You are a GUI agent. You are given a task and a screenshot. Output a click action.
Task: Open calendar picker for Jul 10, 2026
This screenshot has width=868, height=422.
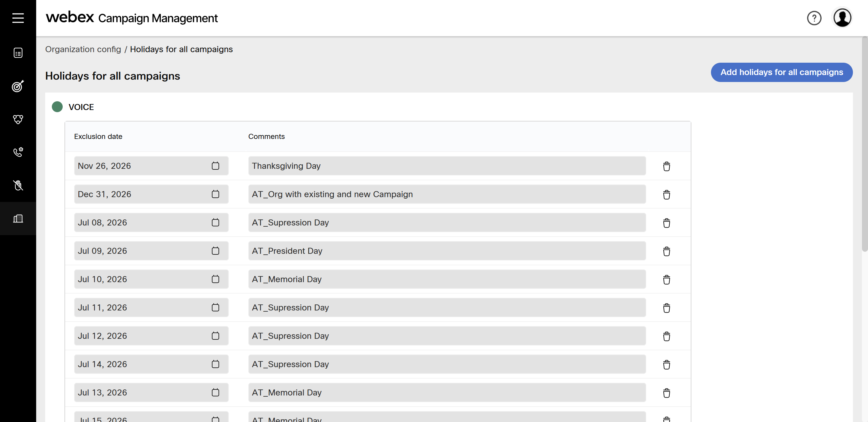click(215, 279)
